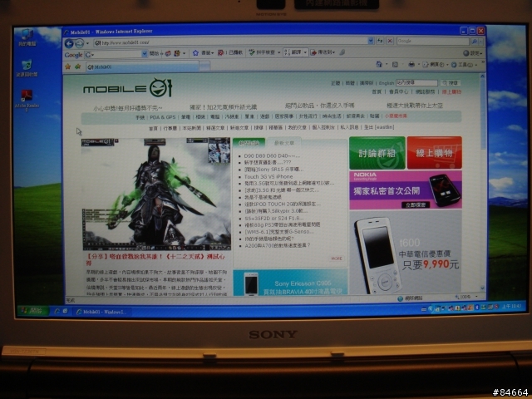Click the Quick Launch Internet Explorer icon
The width and height of the screenshot is (532, 399).
57,311
